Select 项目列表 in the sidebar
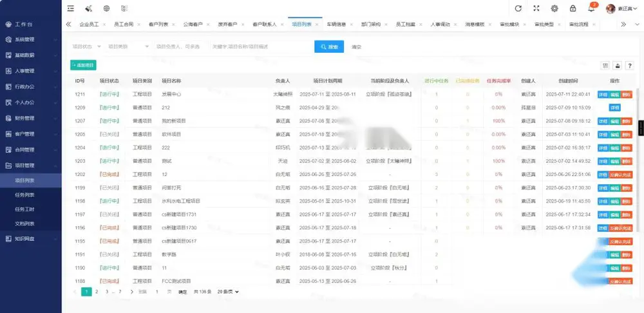 click(31, 180)
